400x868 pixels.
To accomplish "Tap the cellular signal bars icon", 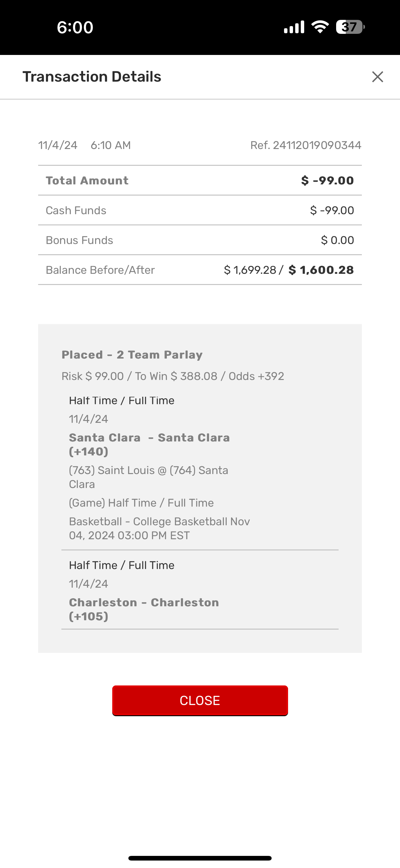I will pyautogui.click(x=294, y=27).
